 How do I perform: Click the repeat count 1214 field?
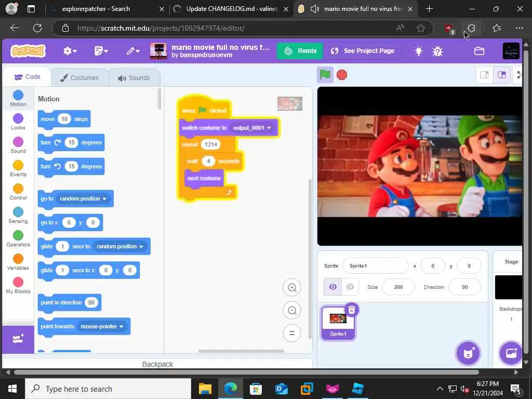[211, 144]
